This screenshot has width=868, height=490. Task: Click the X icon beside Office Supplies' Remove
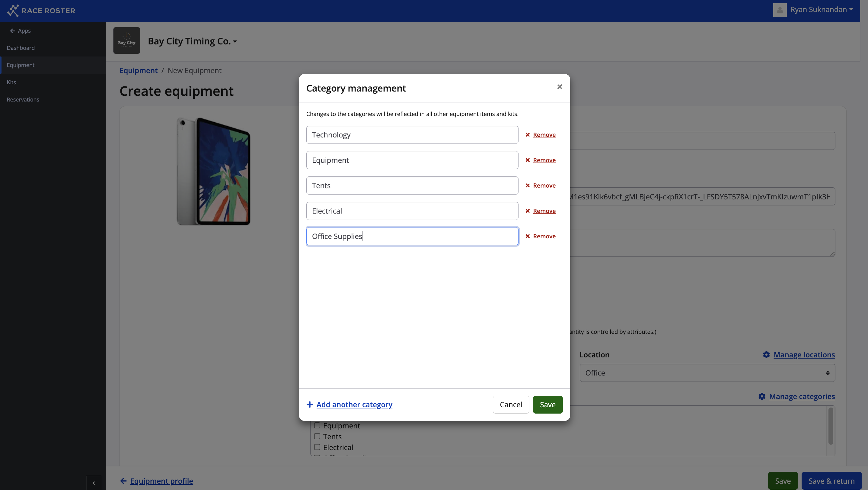click(528, 236)
